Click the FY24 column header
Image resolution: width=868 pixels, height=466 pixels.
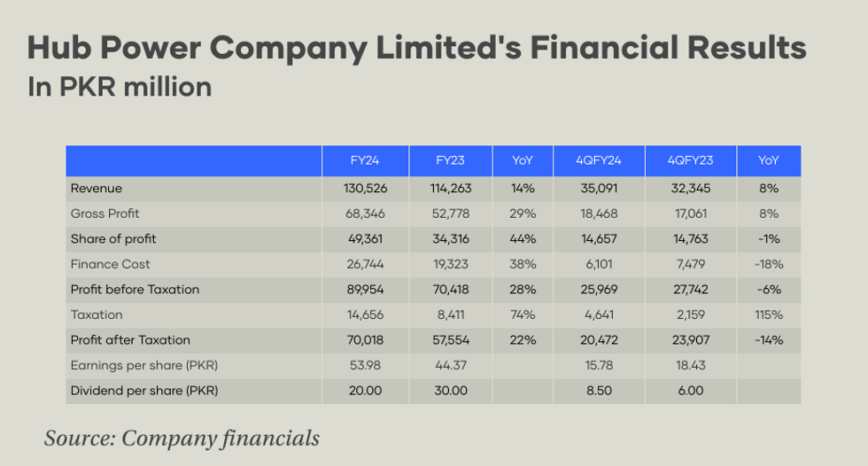click(x=364, y=161)
